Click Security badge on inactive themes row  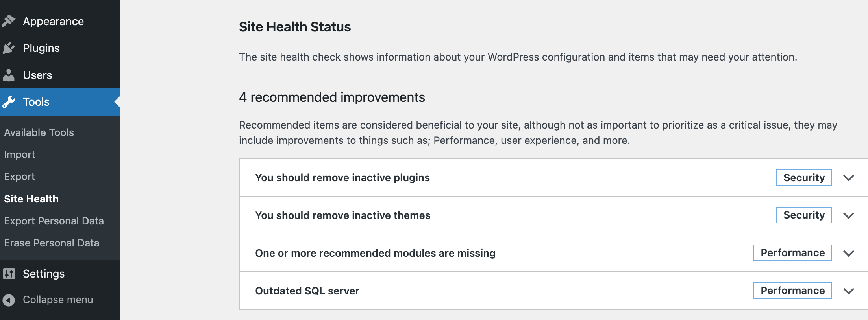804,215
